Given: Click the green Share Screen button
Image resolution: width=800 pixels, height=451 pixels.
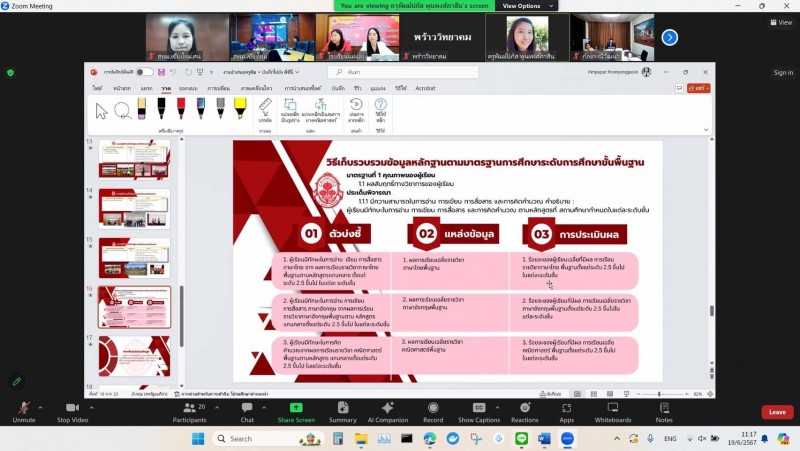Looking at the screenshot, I should pos(296,412).
